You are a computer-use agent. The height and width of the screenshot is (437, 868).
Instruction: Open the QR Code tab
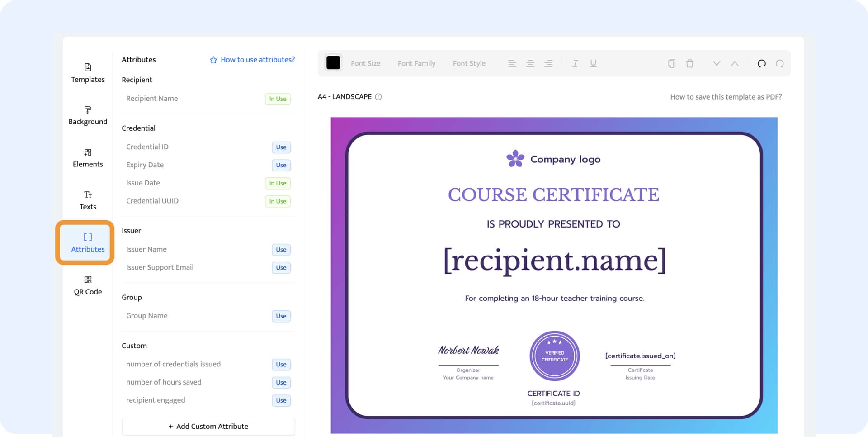(x=88, y=285)
